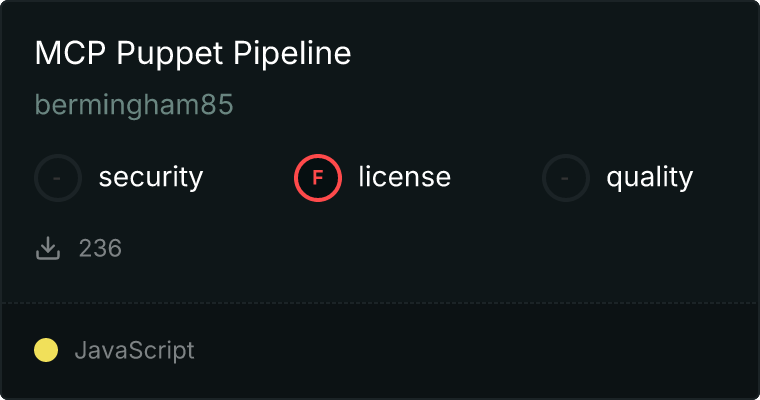The image size is (760, 400).
Task: Click the yellow JavaScript language dot
Action: [x=46, y=351]
